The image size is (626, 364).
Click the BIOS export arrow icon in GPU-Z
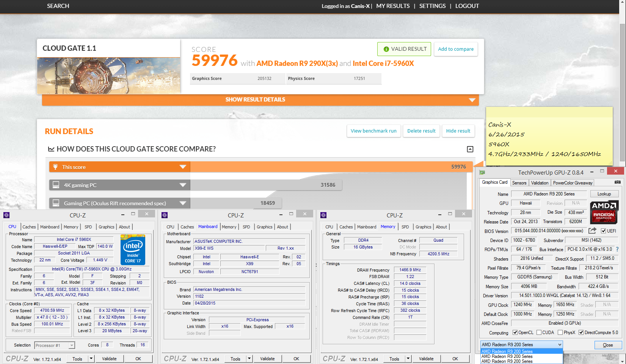point(592,230)
